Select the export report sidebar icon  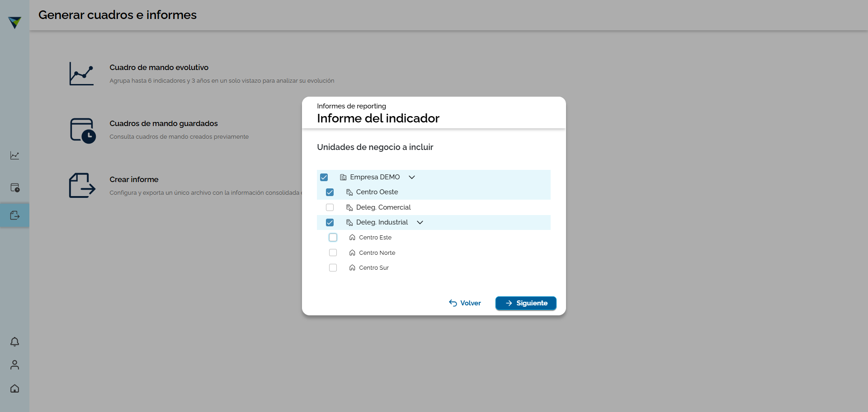pyautogui.click(x=14, y=215)
